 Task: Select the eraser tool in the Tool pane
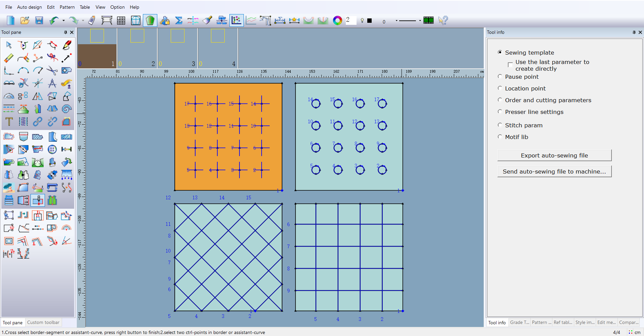[9, 58]
